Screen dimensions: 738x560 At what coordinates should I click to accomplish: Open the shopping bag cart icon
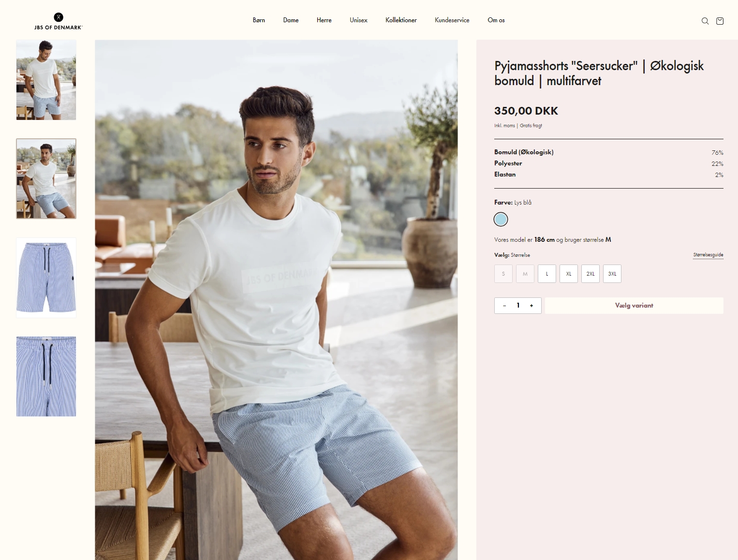pyautogui.click(x=720, y=21)
